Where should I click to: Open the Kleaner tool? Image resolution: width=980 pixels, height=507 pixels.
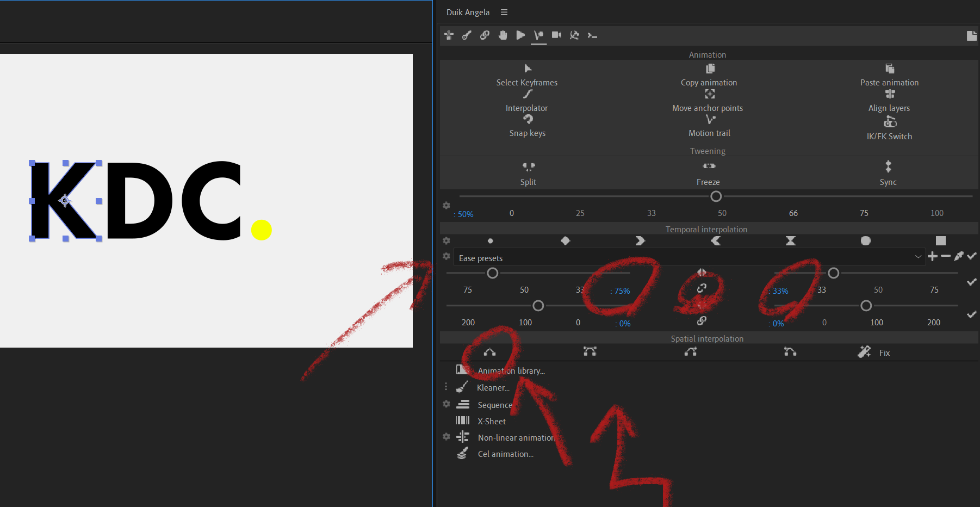492,388
